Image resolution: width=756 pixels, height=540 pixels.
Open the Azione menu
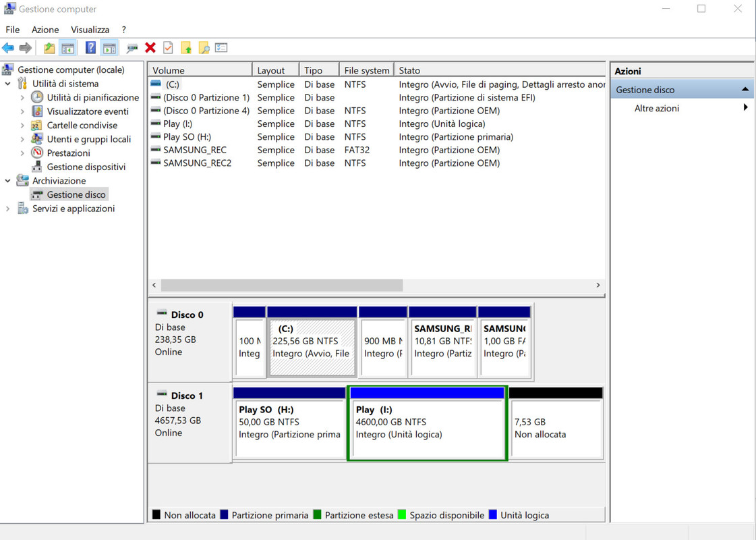45,30
